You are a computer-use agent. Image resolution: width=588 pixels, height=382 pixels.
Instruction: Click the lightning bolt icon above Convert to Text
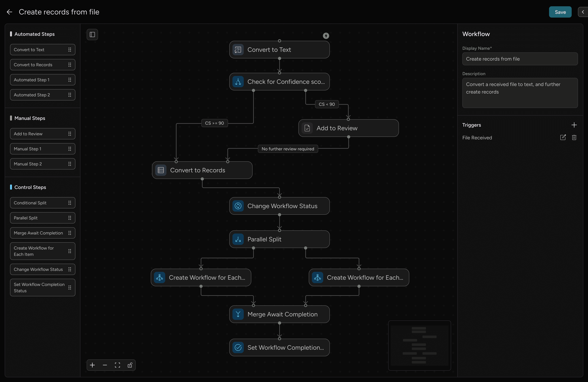pyautogui.click(x=326, y=36)
